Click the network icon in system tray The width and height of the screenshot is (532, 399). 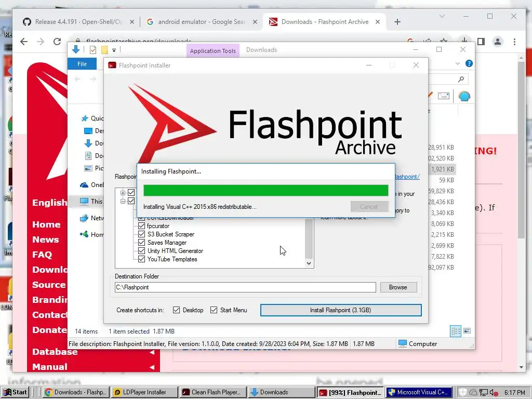coord(484,393)
